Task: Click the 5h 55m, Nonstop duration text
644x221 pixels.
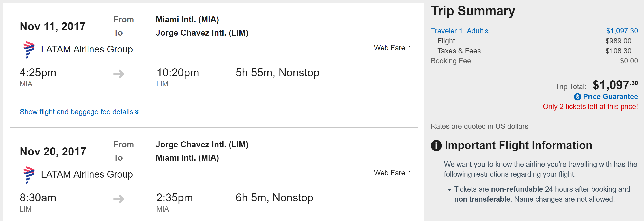Action: pos(277,73)
